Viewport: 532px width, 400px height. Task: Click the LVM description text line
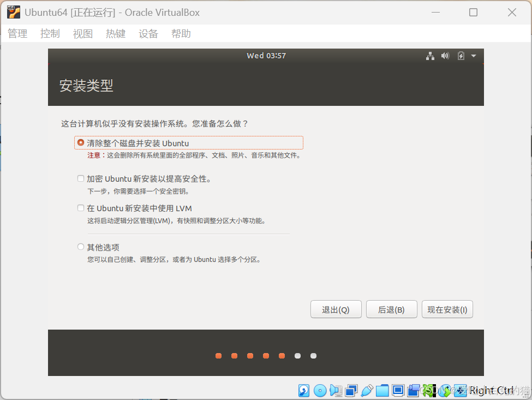click(x=176, y=221)
